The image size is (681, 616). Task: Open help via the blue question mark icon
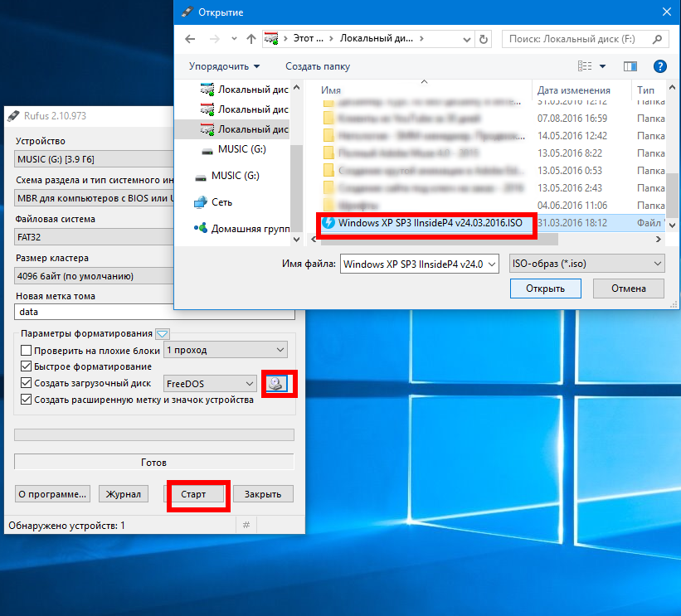[x=659, y=66]
